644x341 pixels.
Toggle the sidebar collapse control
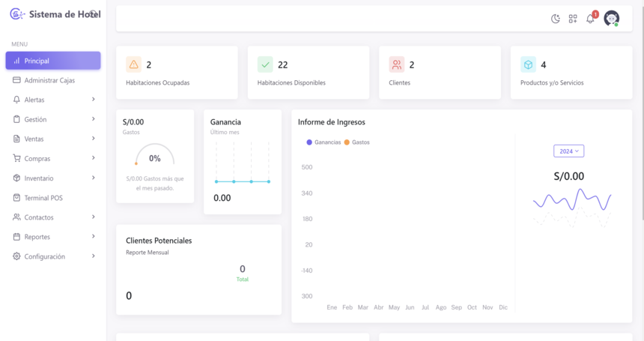94,13
